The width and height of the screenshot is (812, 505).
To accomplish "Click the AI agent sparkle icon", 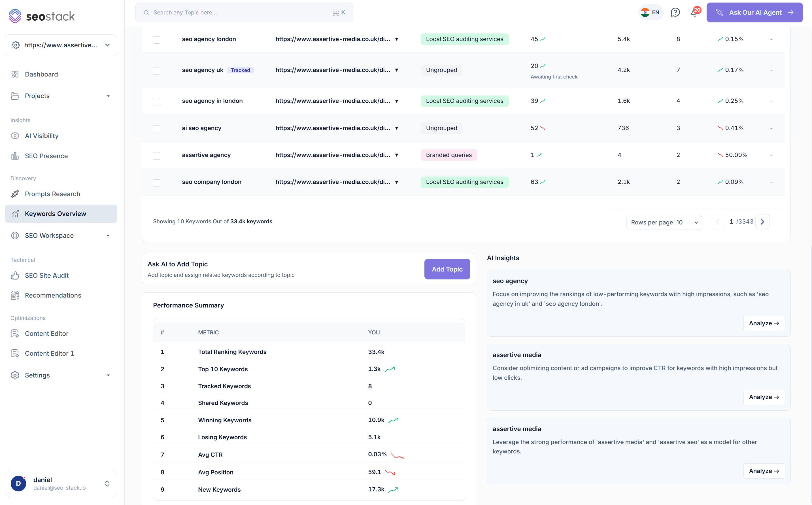I will [720, 12].
